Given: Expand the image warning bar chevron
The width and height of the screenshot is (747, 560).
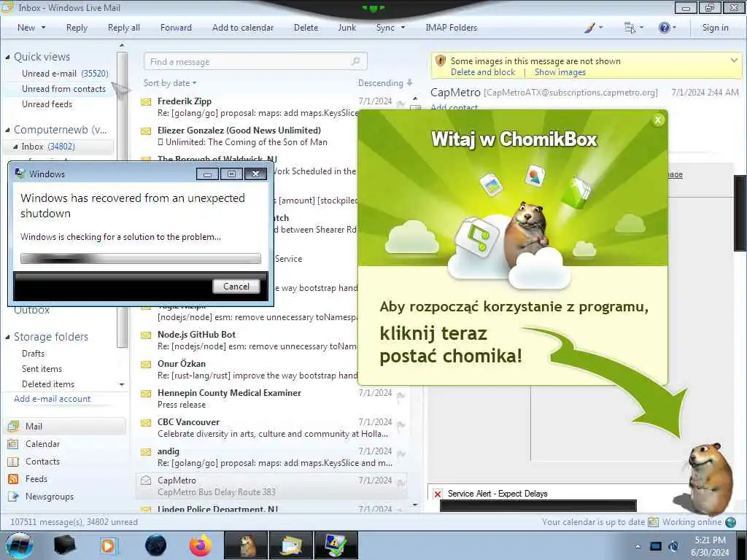Looking at the screenshot, I should (x=734, y=61).
